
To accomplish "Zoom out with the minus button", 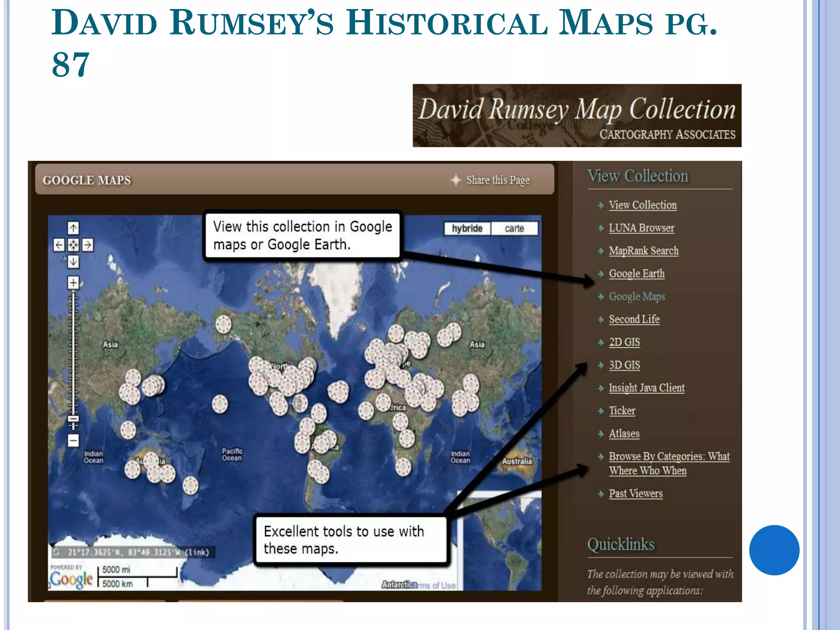I will (x=73, y=441).
